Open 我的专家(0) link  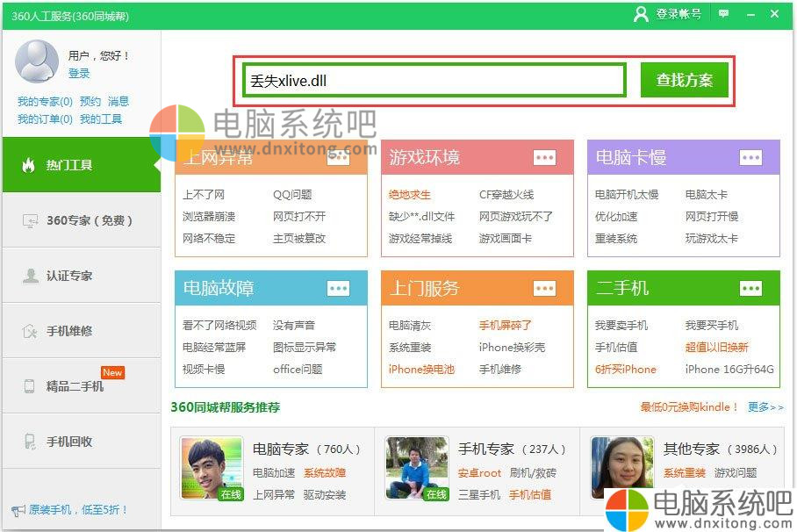click(x=46, y=101)
